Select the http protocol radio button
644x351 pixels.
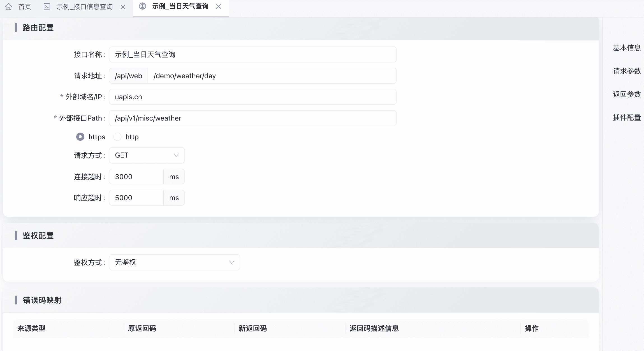tap(117, 137)
